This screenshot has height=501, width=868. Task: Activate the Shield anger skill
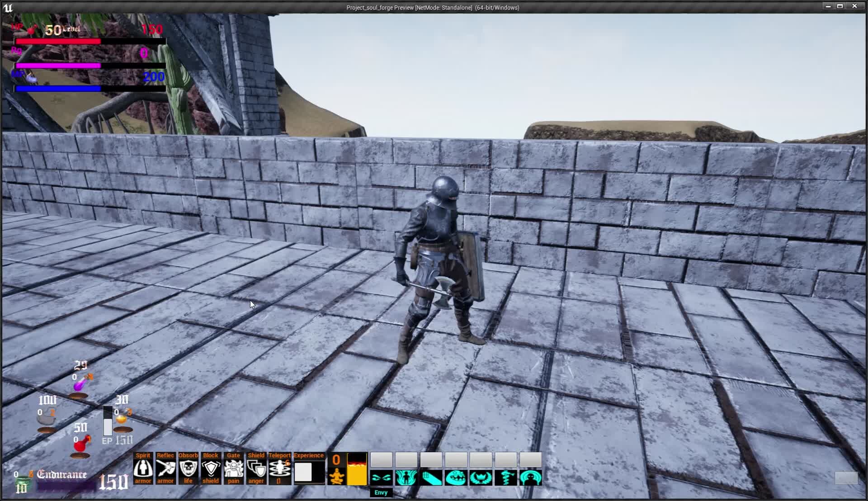coord(256,470)
